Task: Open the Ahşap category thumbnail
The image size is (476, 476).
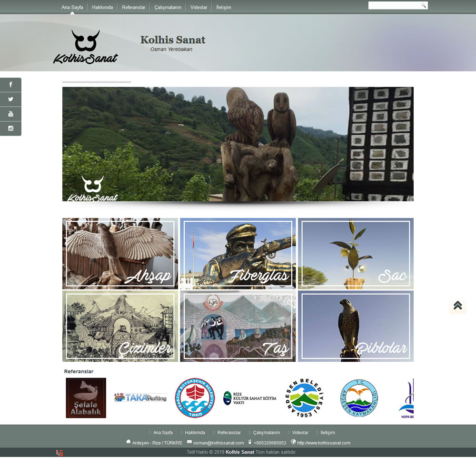Action: tap(120, 254)
